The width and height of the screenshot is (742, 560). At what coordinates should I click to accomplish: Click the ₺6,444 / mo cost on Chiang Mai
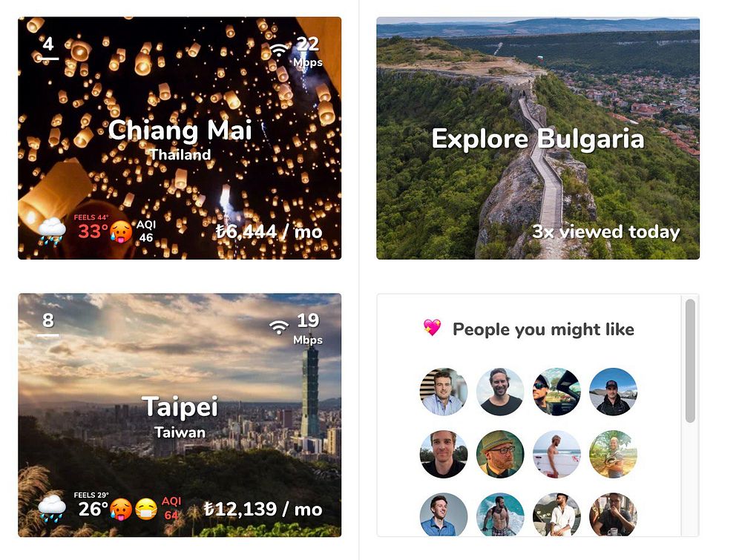[269, 231]
